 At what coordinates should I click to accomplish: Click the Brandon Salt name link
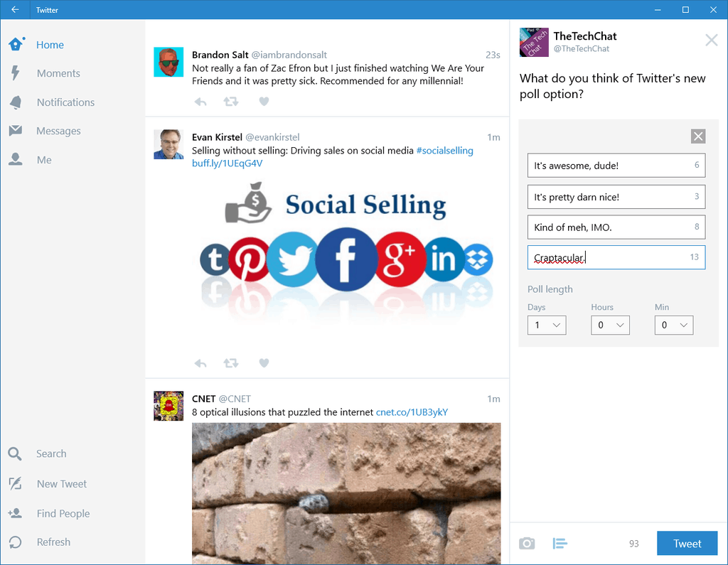[x=220, y=55]
